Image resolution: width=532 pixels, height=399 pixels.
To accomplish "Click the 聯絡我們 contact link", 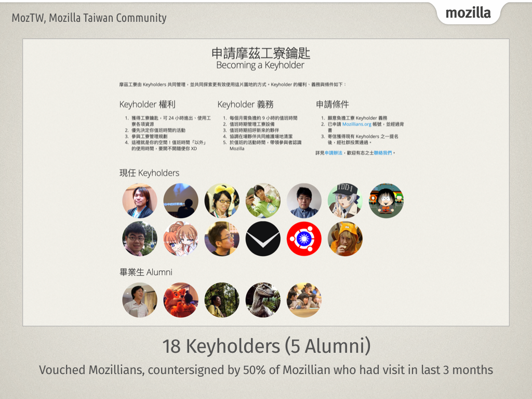I will [383, 153].
